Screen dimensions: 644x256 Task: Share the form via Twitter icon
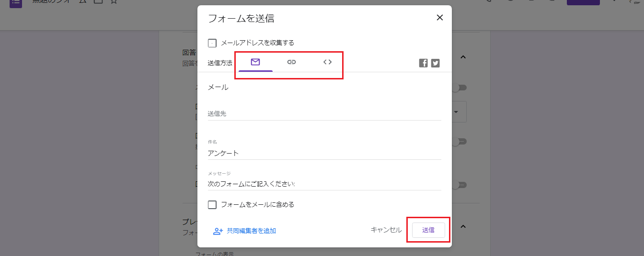tap(435, 63)
